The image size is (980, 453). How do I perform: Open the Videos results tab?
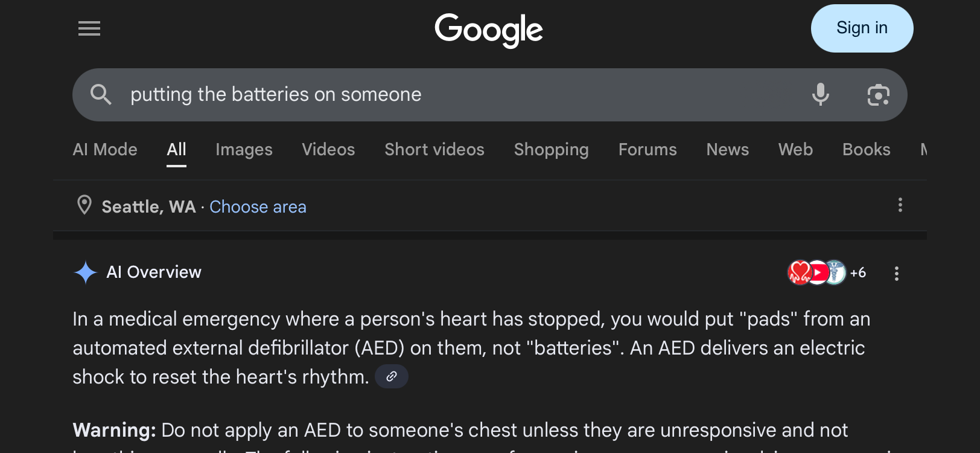click(328, 150)
